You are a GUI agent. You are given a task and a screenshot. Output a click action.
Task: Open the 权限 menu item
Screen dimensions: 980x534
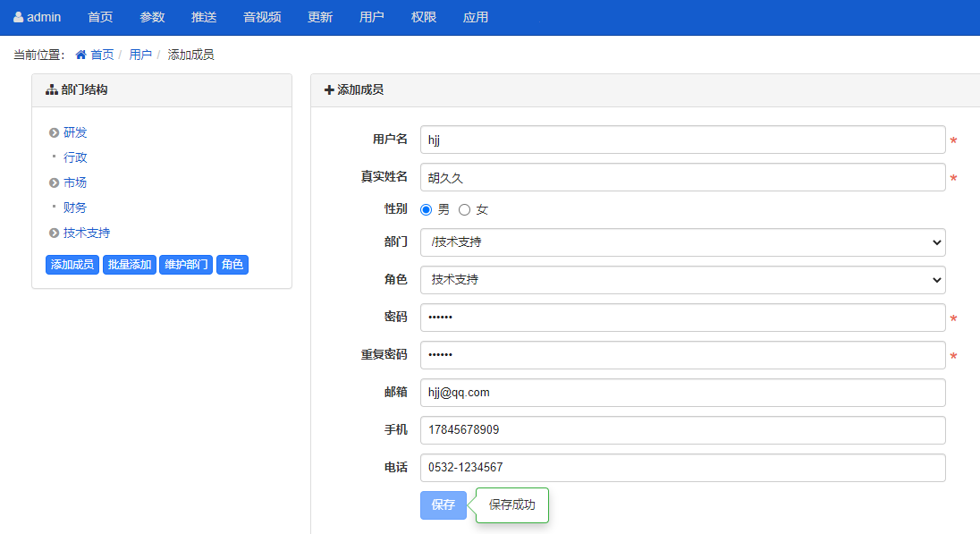pos(424,17)
